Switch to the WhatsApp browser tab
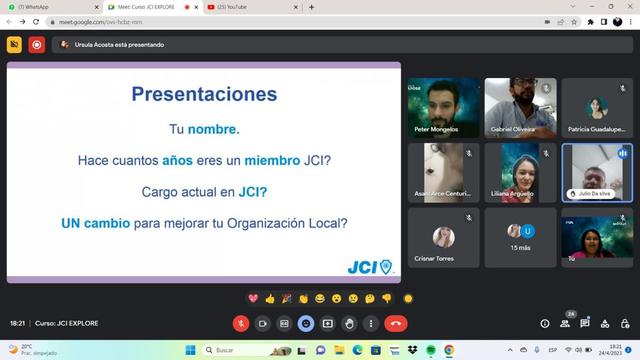 tap(53, 7)
